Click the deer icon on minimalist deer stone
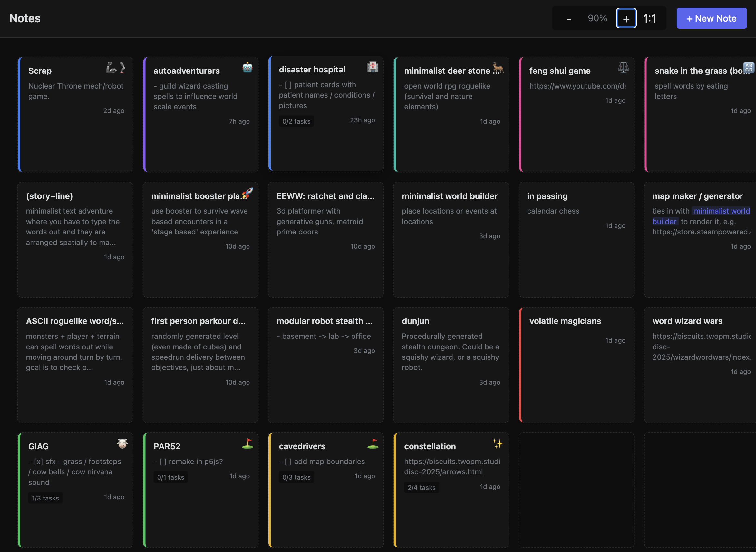This screenshot has width=756, height=552. (x=498, y=68)
